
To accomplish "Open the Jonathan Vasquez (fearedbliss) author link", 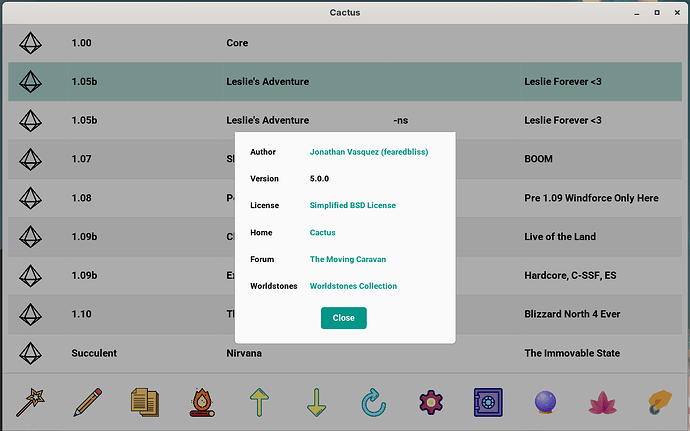I will (x=369, y=152).
